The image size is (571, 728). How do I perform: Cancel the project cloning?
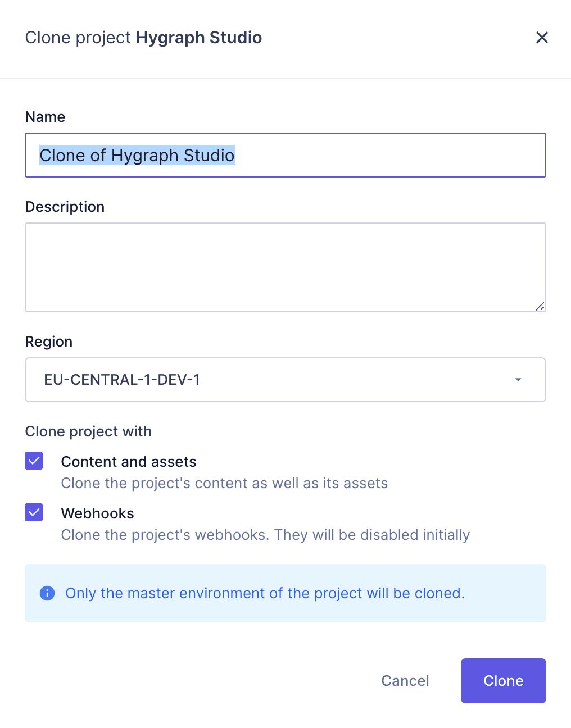point(405,681)
